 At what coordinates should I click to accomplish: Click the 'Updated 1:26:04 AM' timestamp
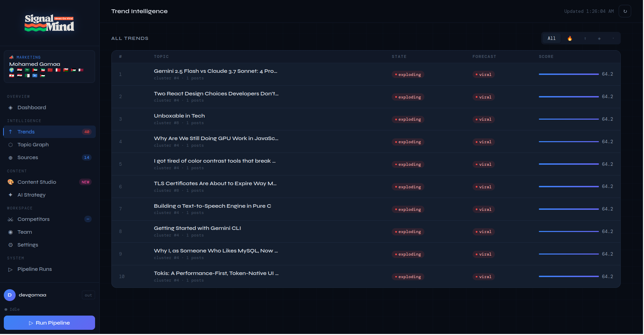[589, 11]
